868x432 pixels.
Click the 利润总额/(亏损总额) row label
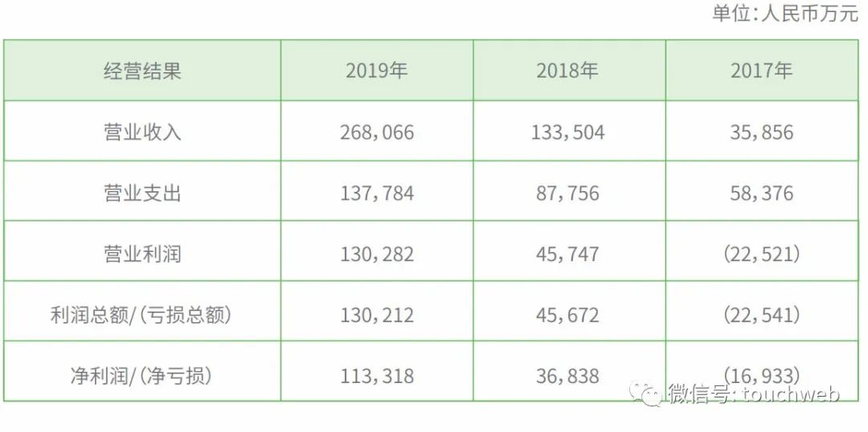141,315
